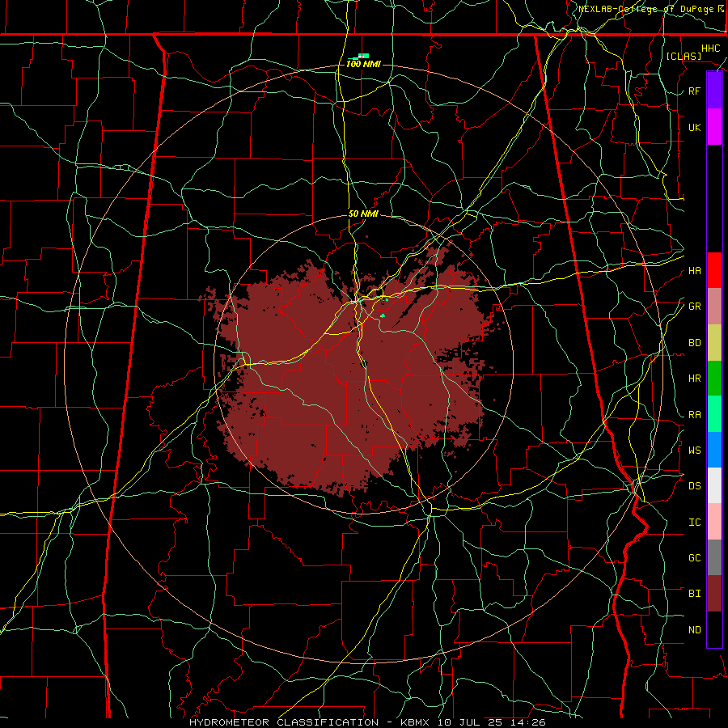This screenshot has width=728, height=728.
Task: Click the HA legend label
Action: 694,271
